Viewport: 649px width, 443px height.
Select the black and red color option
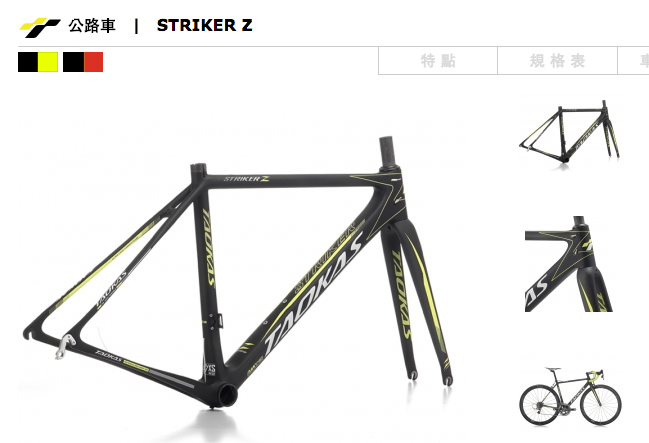click(x=83, y=62)
